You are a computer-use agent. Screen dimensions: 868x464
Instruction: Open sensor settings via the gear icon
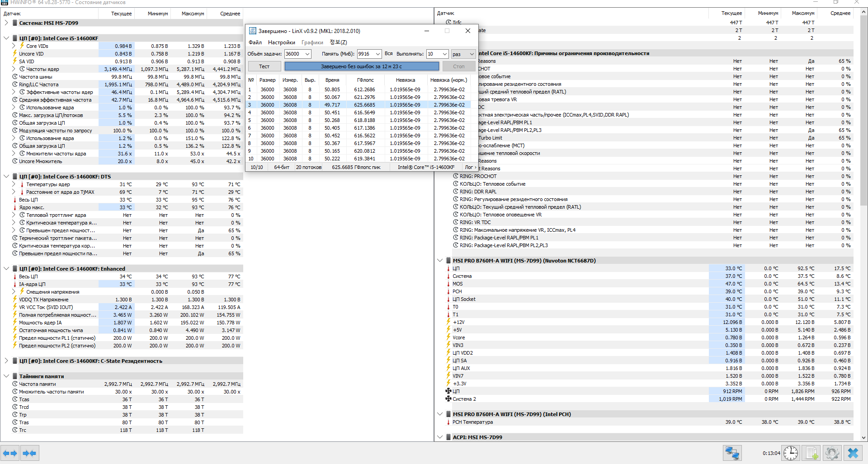(832, 453)
